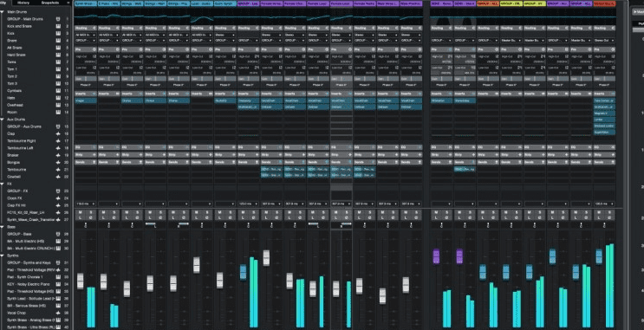Click the keyboard icon beside Alt Snare
The height and width of the screenshot is (330, 644).
coord(58,48)
